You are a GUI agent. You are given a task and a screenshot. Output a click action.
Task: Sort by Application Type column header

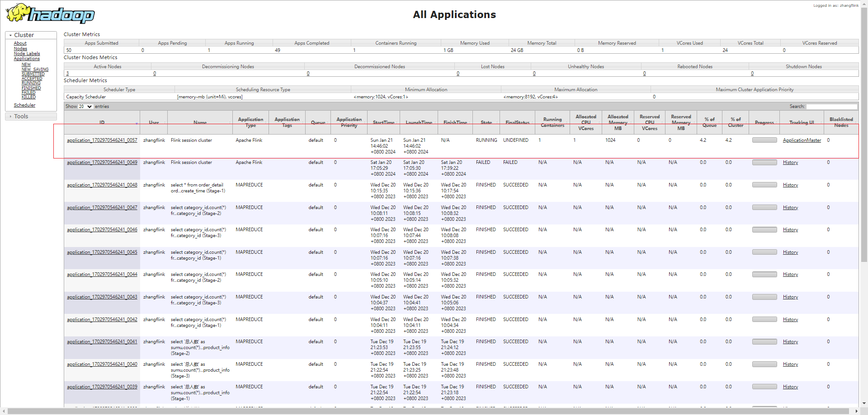(x=250, y=122)
